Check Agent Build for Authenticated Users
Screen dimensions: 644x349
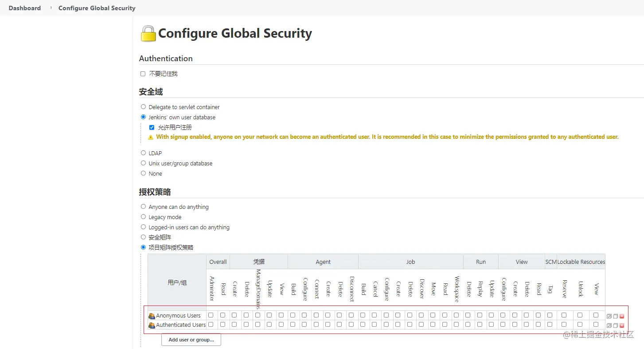click(x=293, y=325)
